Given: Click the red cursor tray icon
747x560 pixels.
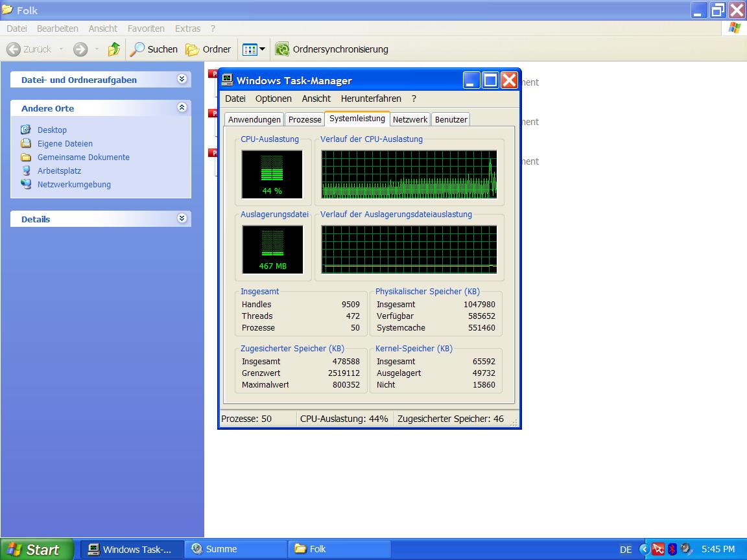Looking at the screenshot, I should 658,550.
